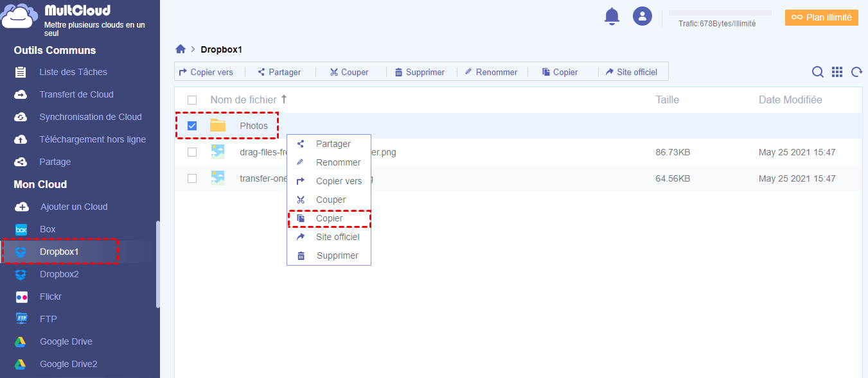Open Transfert de Cloud
Screen dimensions: 868x378
click(76, 94)
